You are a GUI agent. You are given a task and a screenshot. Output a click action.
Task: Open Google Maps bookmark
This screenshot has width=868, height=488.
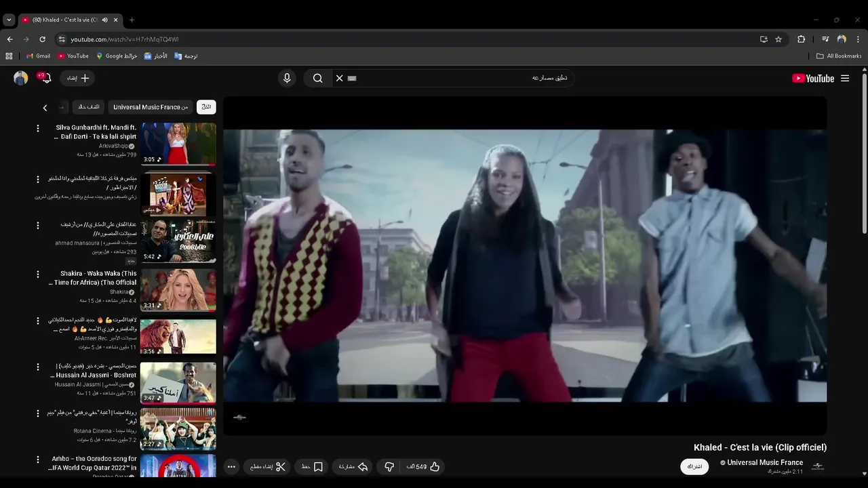click(x=117, y=56)
